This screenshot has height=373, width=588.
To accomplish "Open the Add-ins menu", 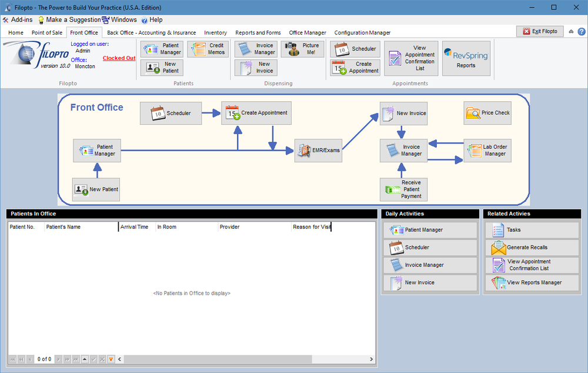I will (x=18, y=20).
